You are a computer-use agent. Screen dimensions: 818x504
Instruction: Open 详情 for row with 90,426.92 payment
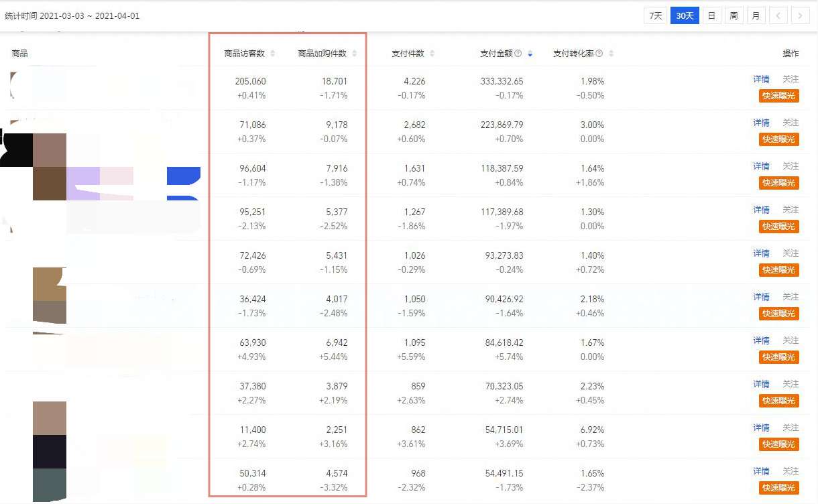coord(761,297)
